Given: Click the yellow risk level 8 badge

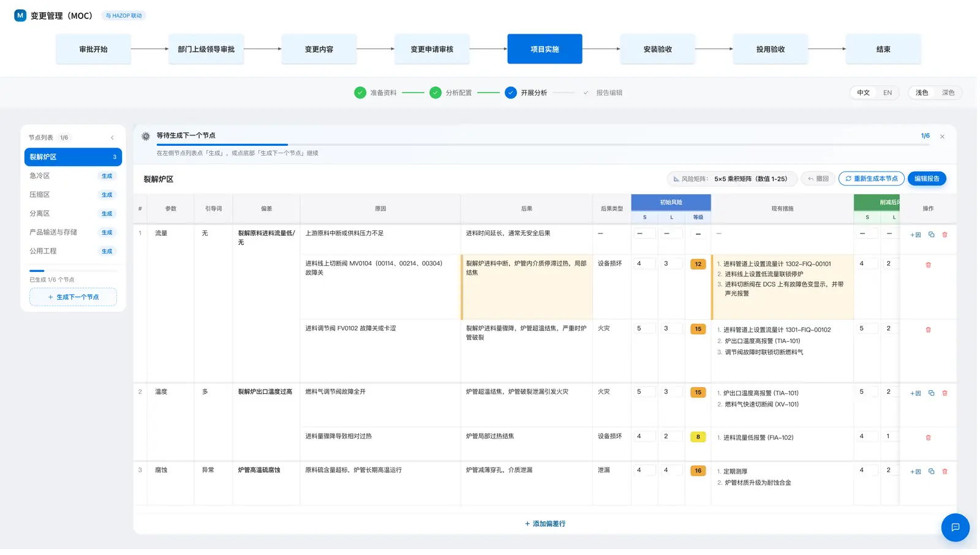Looking at the screenshot, I should [698, 437].
